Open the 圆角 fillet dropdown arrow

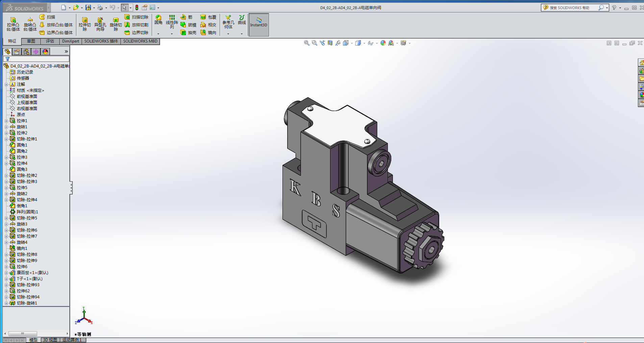pos(158,34)
